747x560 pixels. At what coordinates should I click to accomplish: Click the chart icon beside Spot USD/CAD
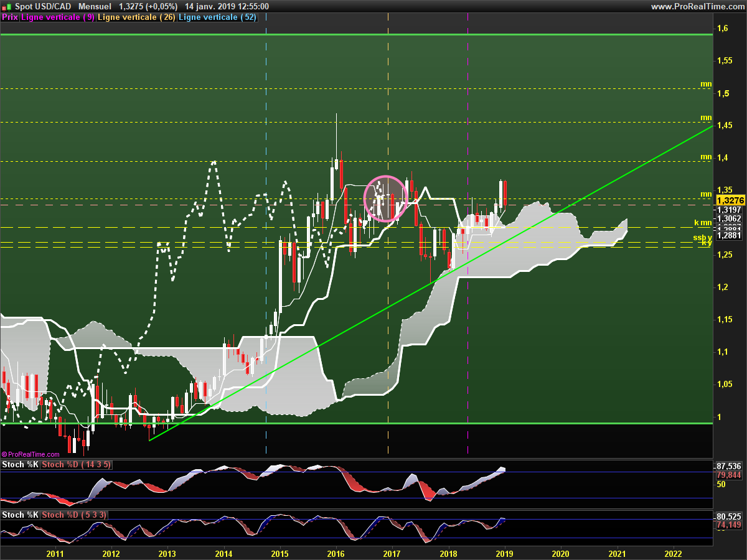[x=6, y=6]
